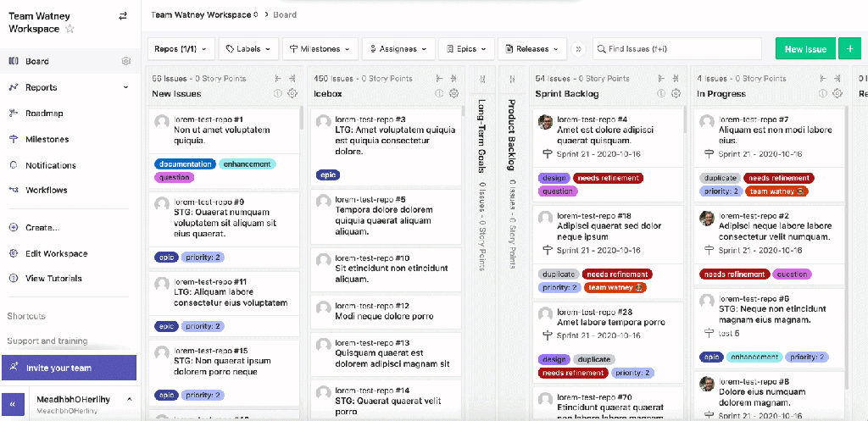Click the green plus button

[849, 48]
